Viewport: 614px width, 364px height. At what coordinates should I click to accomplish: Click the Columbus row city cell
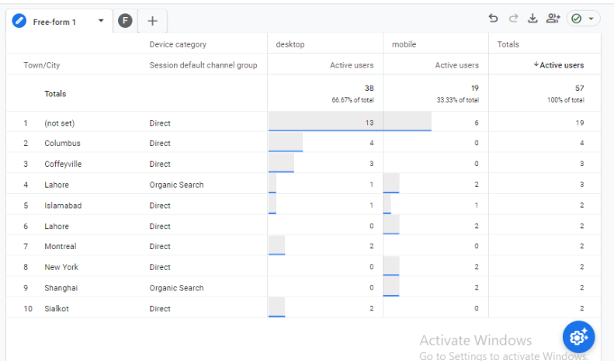62,144
